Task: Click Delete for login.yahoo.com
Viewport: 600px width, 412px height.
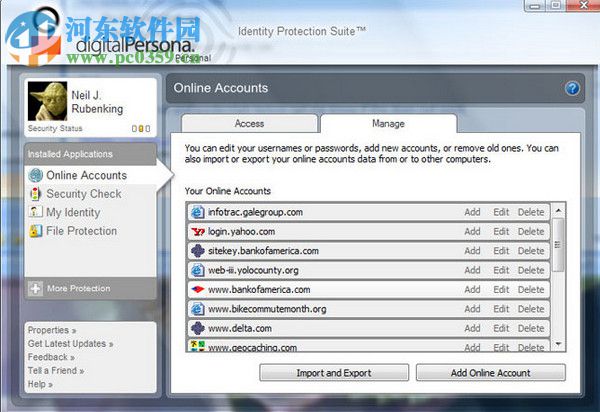Action: coord(531,231)
